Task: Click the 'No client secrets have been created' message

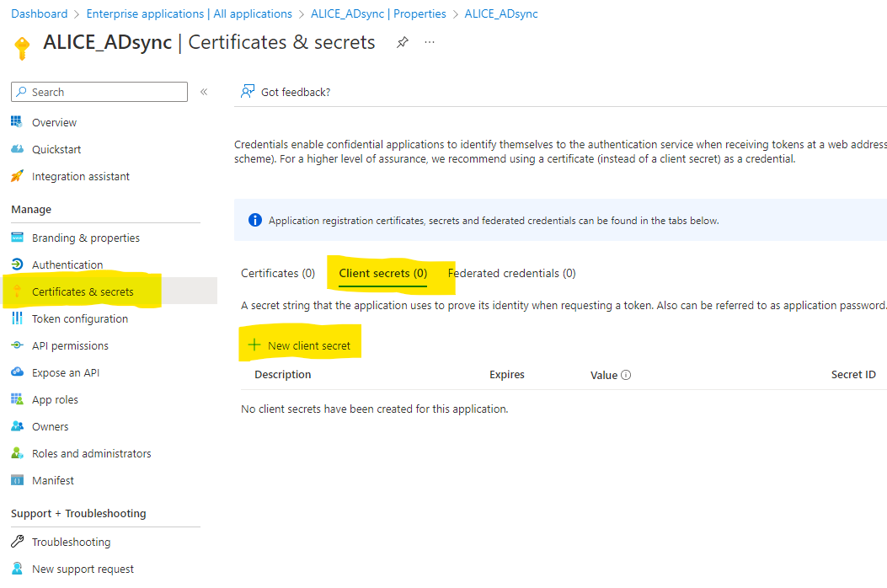Action: [375, 409]
